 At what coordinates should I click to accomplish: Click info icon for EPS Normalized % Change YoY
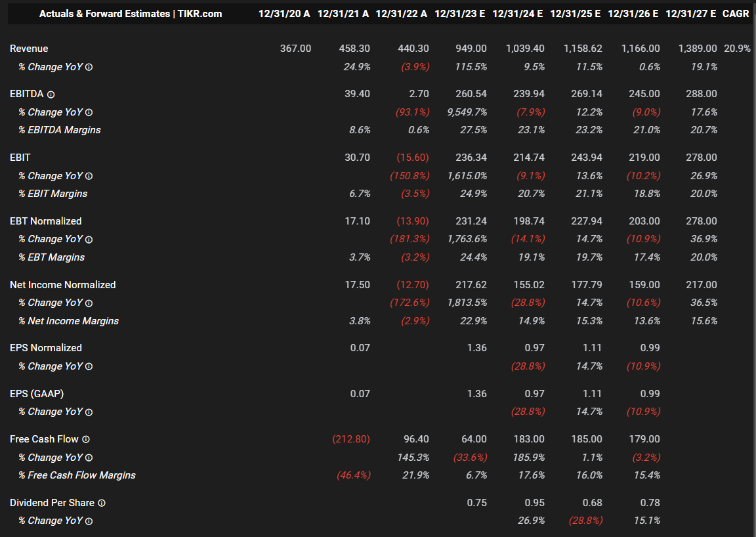click(x=89, y=366)
